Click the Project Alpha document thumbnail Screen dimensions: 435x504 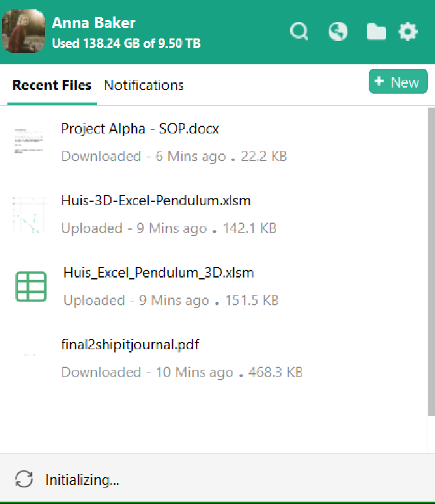(x=29, y=140)
